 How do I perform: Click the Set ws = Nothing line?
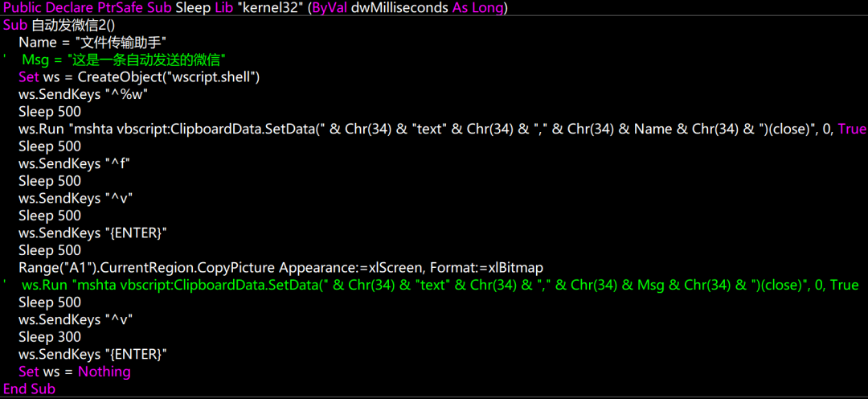(x=75, y=372)
